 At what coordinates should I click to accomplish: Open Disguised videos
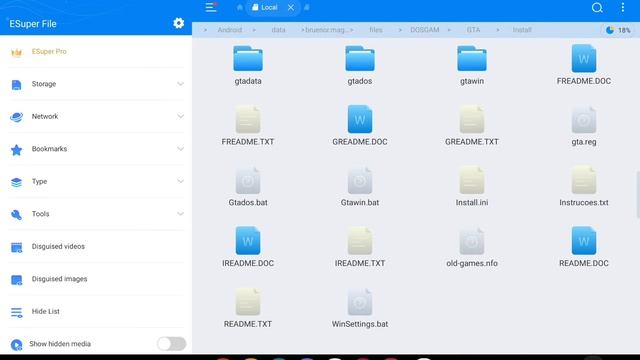[x=96, y=247]
